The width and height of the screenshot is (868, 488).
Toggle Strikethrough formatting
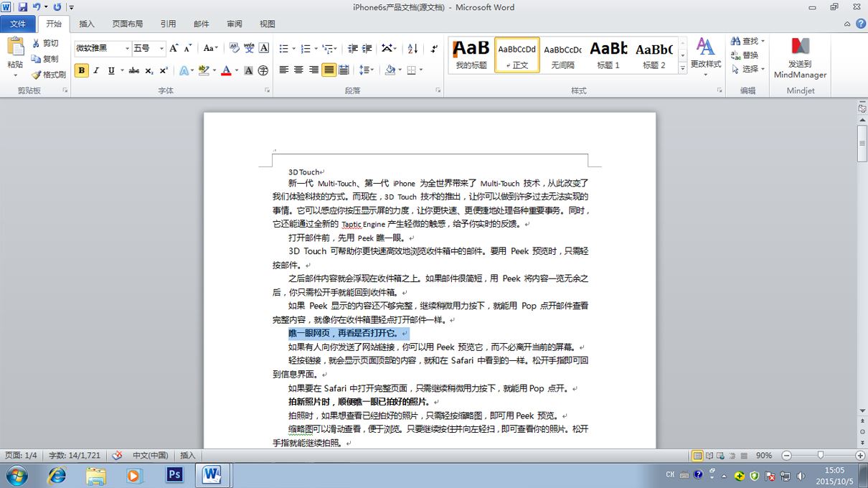(133, 70)
